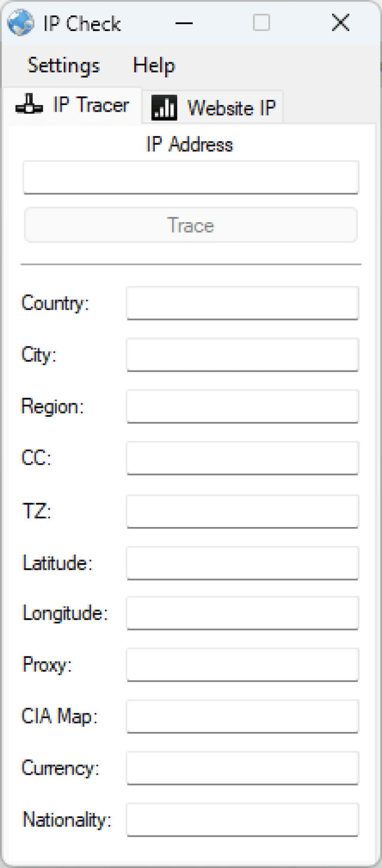
Task: Focus the IP Address input field
Action: tap(191, 177)
